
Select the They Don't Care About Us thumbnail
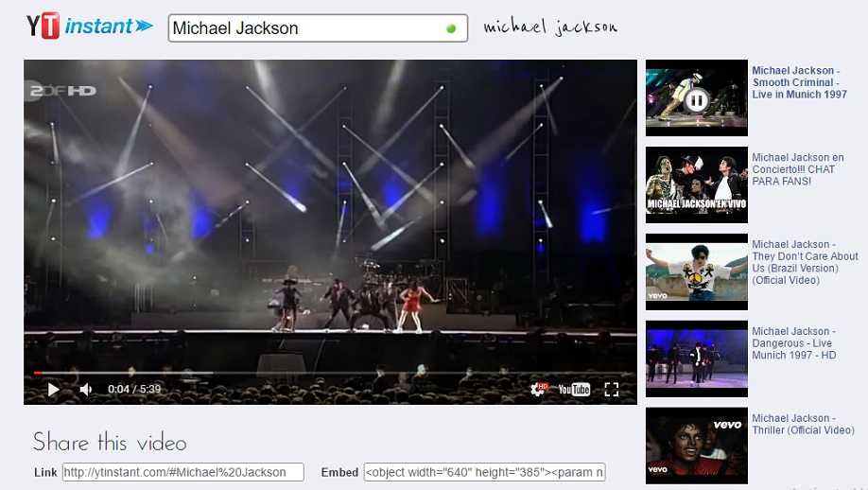click(697, 271)
